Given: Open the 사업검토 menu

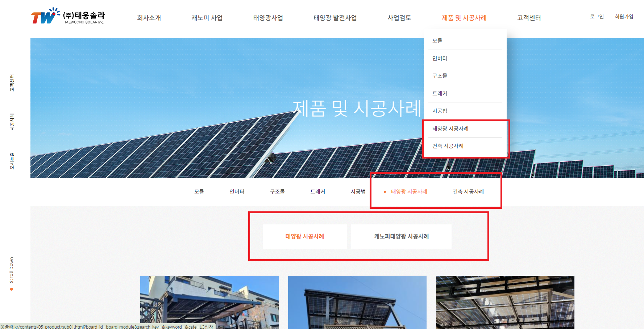Looking at the screenshot, I should click(399, 18).
